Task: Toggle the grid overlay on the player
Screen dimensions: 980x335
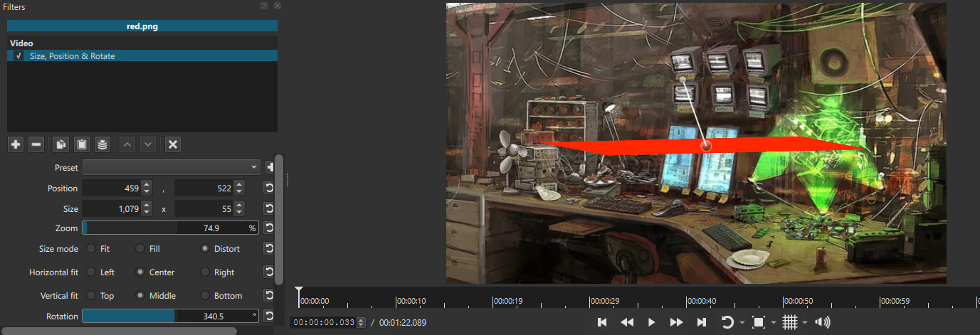Action: (x=790, y=322)
